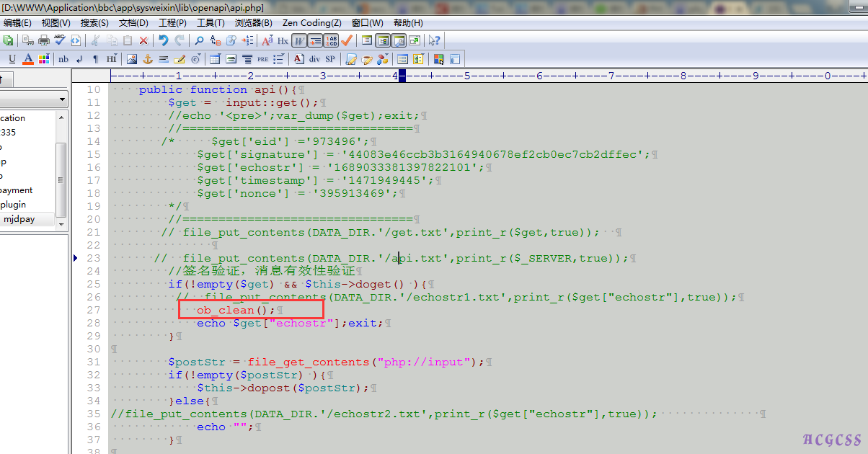The width and height of the screenshot is (868, 454).
Task: Open the Hex viewer (Hx) icon
Action: 283,40
